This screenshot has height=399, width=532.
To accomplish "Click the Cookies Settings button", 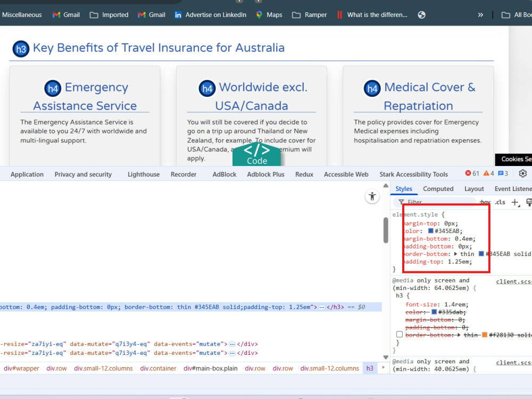I will [514, 159].
